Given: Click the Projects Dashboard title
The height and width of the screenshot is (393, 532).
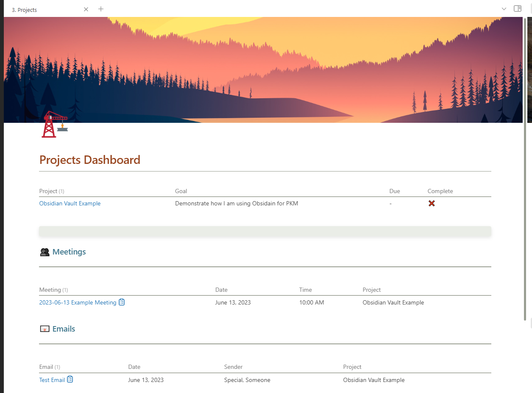Looking at the screenshot, I should pyautogui.click(x=90, y=160).
